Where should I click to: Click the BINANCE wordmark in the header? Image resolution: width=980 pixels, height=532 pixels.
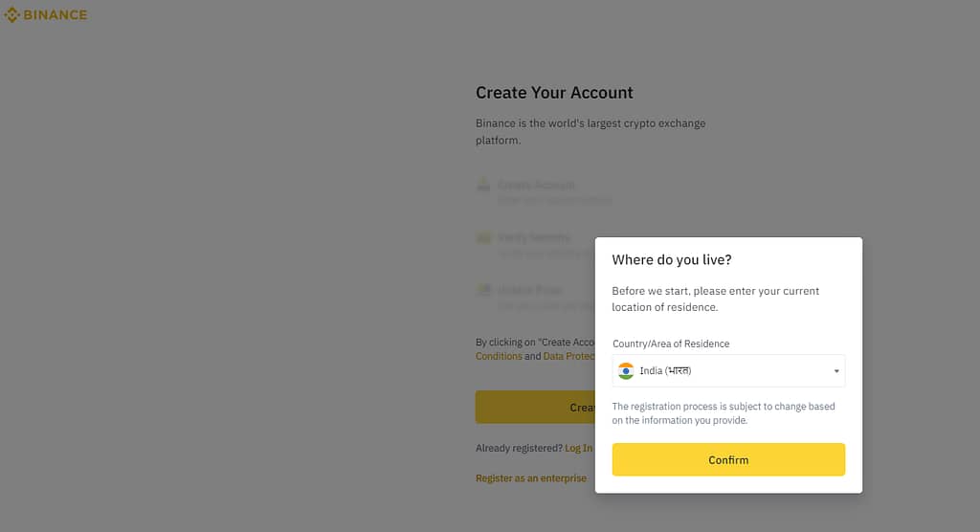pos(55,15)
